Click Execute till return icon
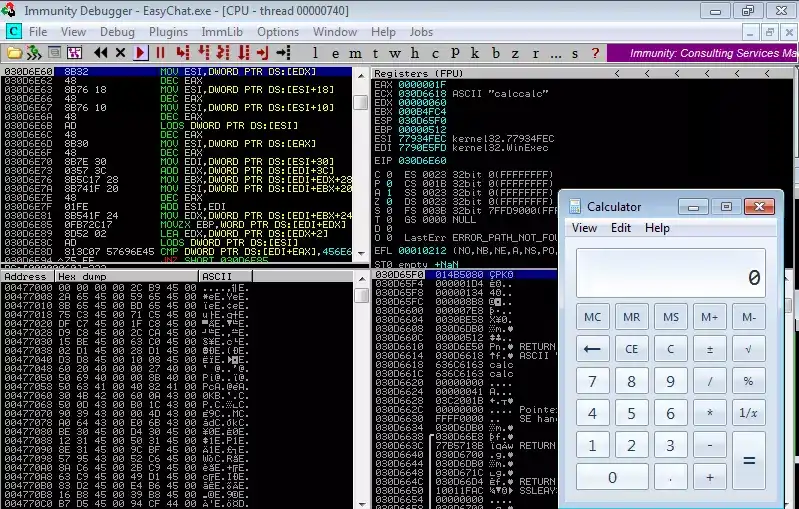799x509 pixels. [262, 52]
